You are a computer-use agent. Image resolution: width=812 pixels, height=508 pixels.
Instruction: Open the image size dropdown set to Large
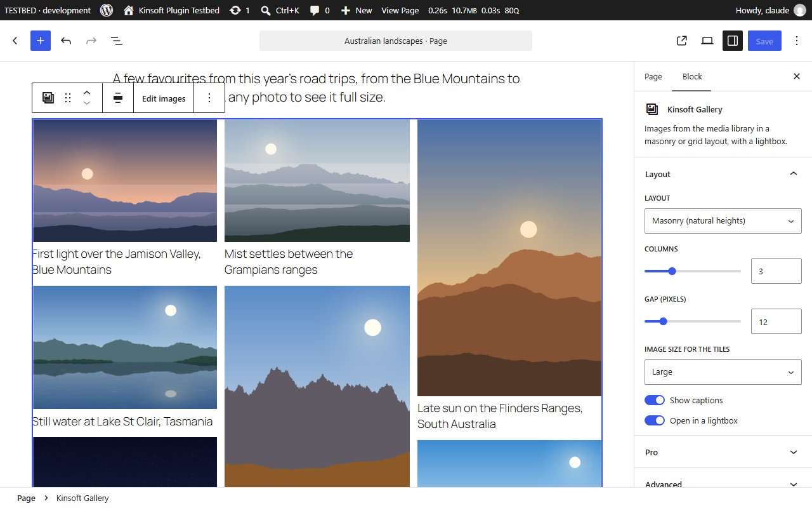coord(723,372)
